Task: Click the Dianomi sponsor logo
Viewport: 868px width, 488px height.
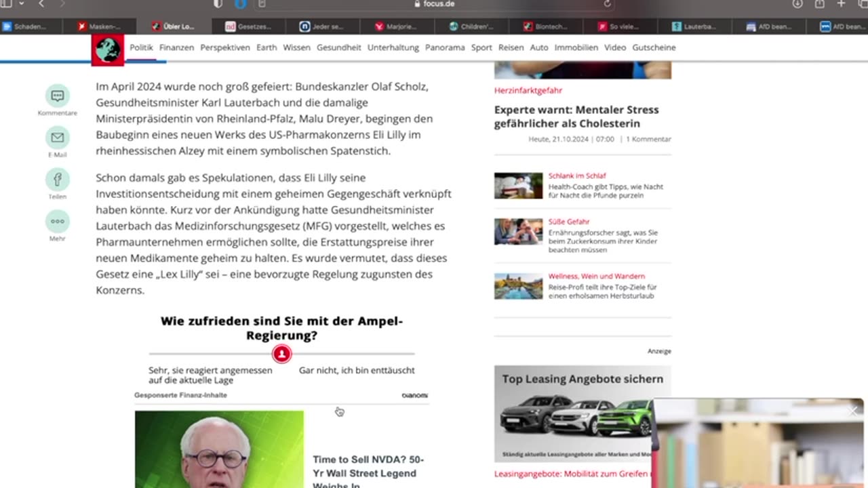Action: pos(414,395)
